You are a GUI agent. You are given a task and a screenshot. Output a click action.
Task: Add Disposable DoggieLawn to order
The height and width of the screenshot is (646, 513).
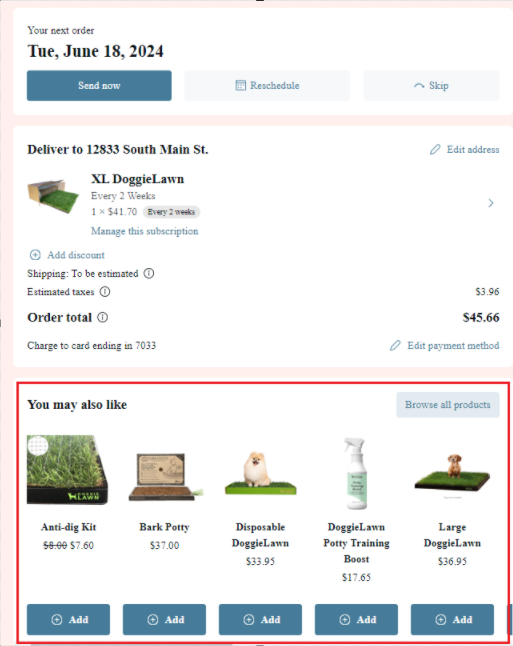(260, 620)
